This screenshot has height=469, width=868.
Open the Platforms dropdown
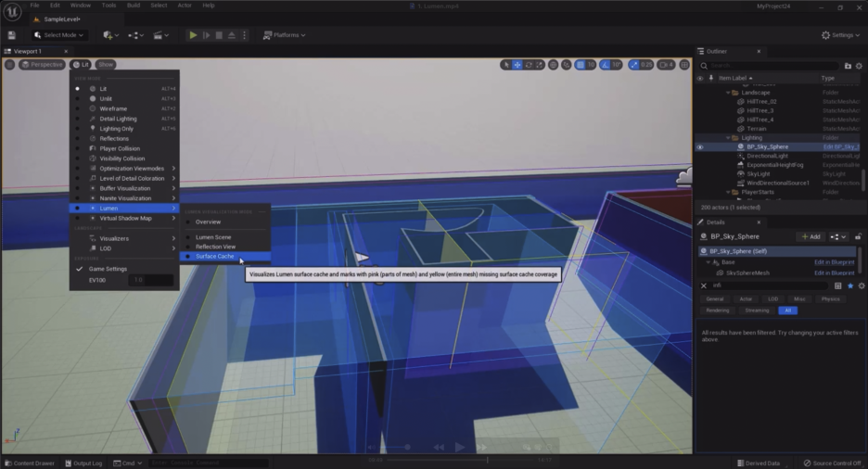(284, 35)
